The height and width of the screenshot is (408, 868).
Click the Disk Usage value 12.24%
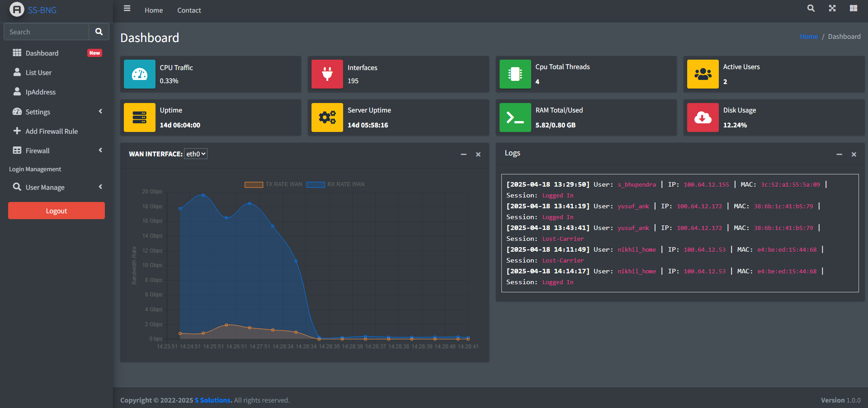pyautogui.click(x=735, y=125)
